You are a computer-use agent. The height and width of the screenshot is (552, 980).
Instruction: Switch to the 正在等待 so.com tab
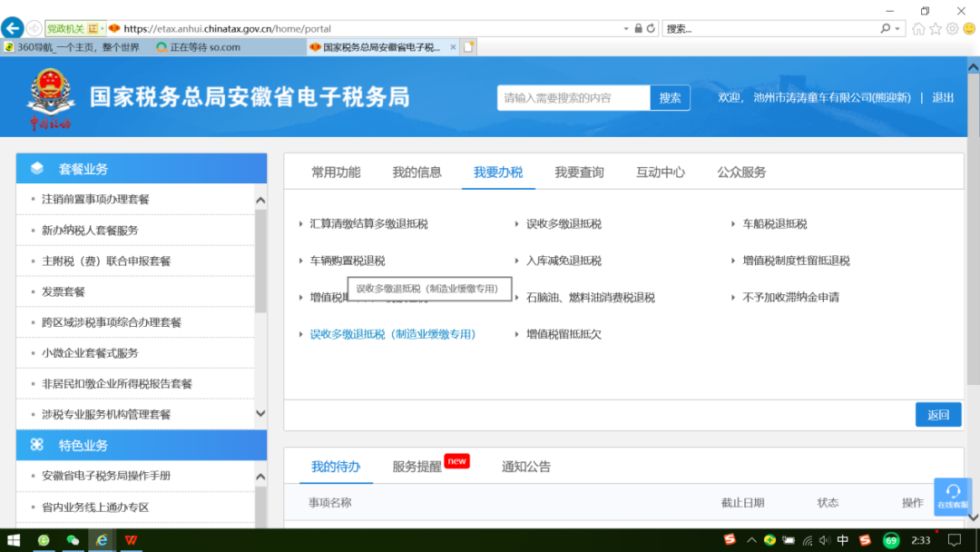point(228,47)
